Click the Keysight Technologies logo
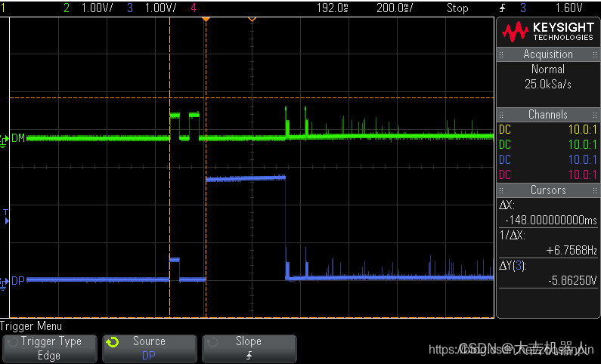 548,32
